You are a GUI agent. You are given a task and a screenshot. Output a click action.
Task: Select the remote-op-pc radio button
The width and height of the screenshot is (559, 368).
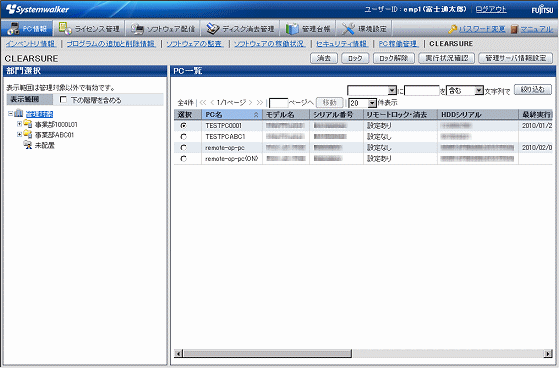tap(184, 148)
